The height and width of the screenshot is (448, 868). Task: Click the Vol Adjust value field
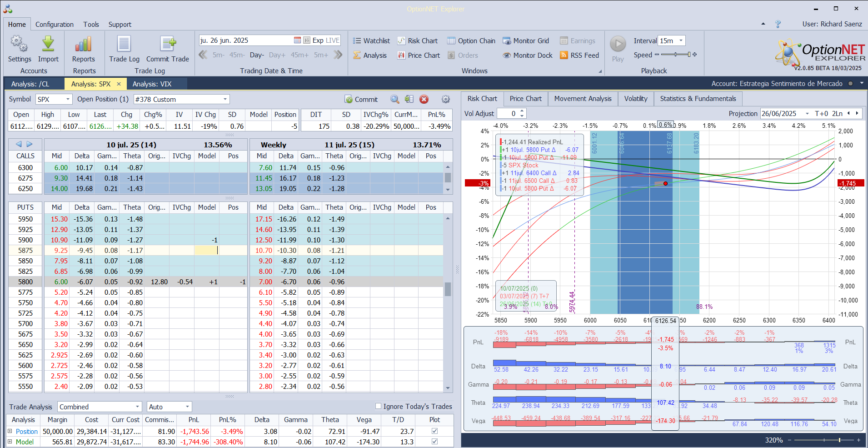508,114
